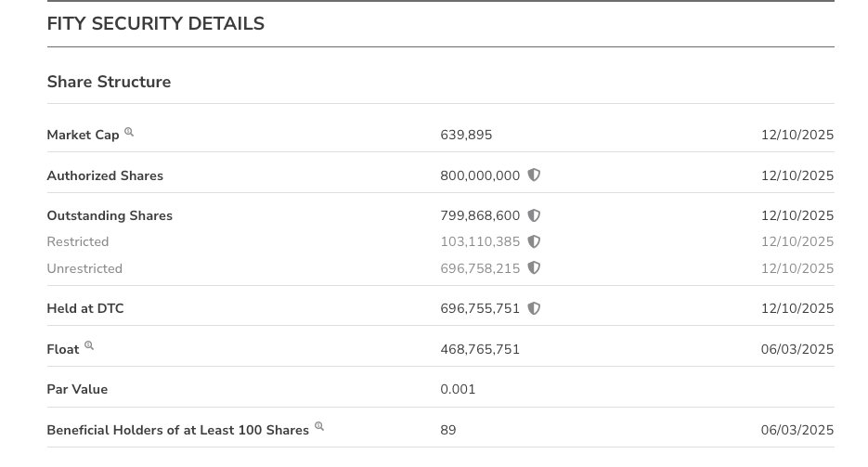868x467 pixels.
Task: Click the magnifier icon after Beneficial Holders label
Action: [319, 427]
